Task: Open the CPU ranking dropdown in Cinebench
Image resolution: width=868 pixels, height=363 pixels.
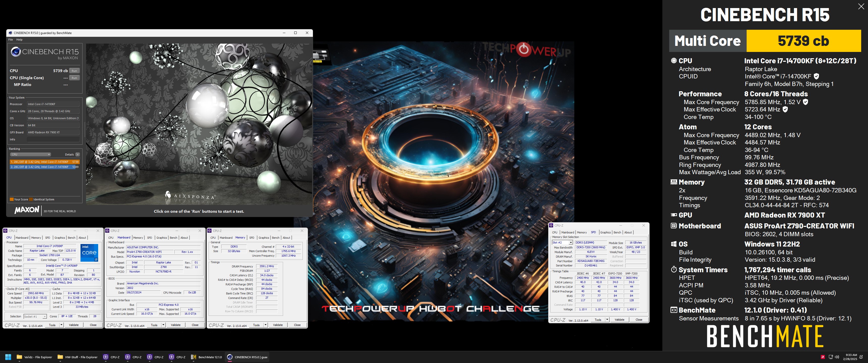Action: [30, 155]
